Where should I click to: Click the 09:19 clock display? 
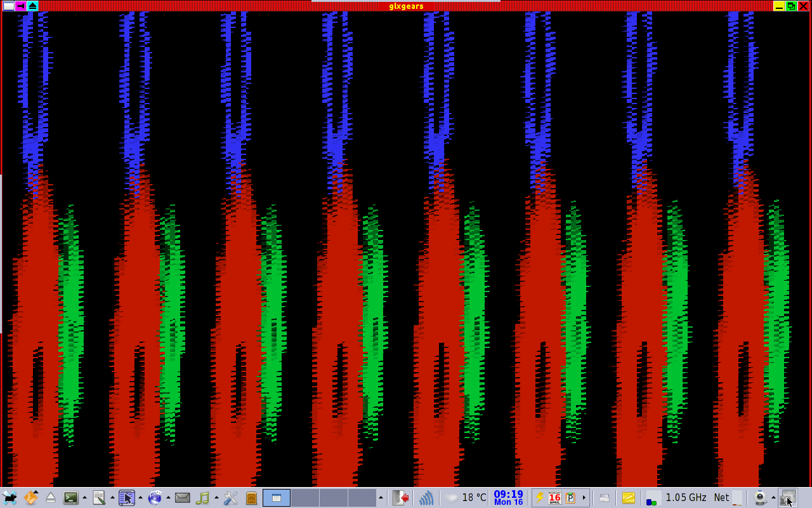point(508,498)
